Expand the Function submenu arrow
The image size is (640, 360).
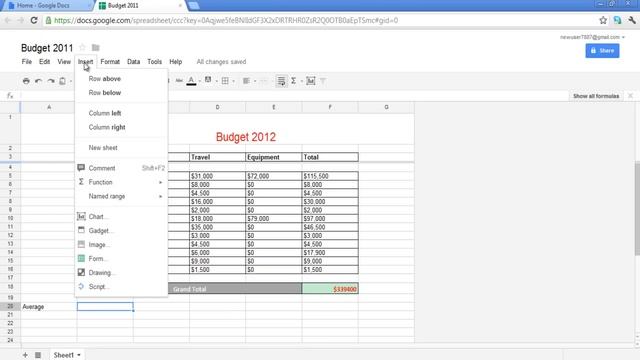(160, 182)
